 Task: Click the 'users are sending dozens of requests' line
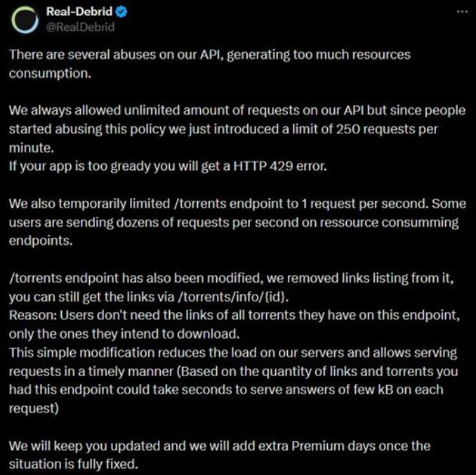[234, 222]
